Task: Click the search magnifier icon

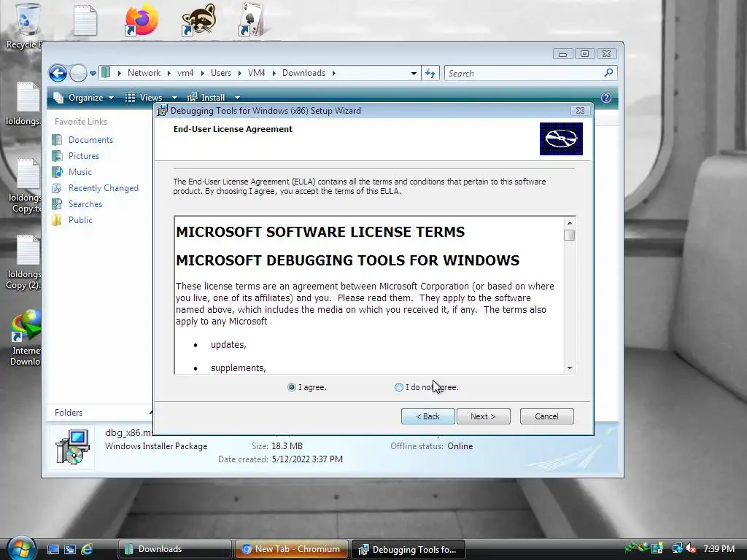Action: pos(608,73)
